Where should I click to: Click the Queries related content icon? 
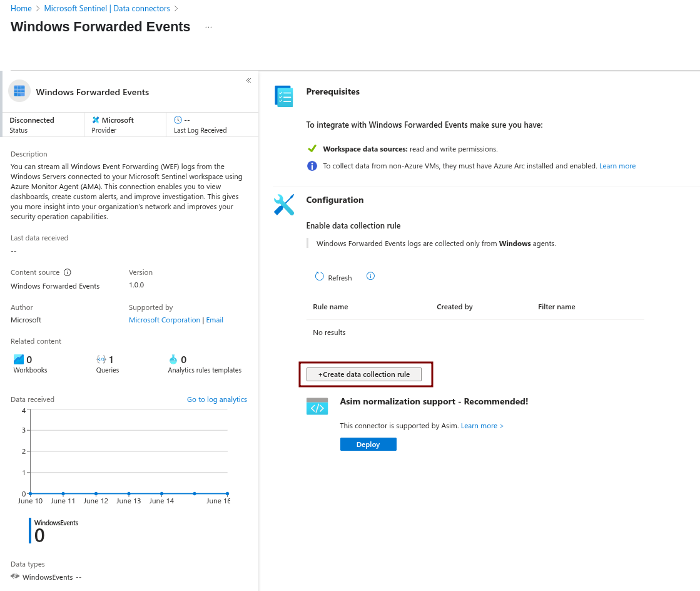pos(101,359)
